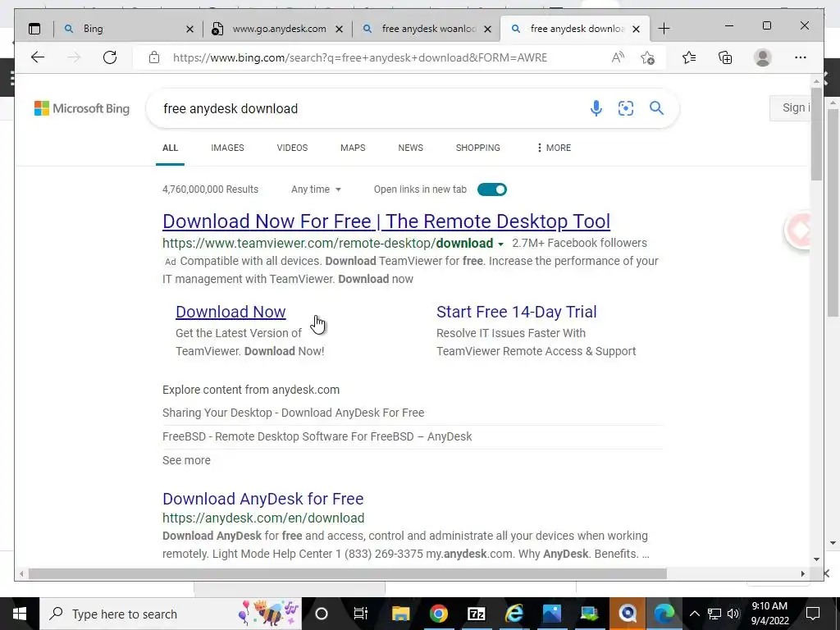Switch to free anydesk woanload tab
840x630 pixels.
point(426,29)
